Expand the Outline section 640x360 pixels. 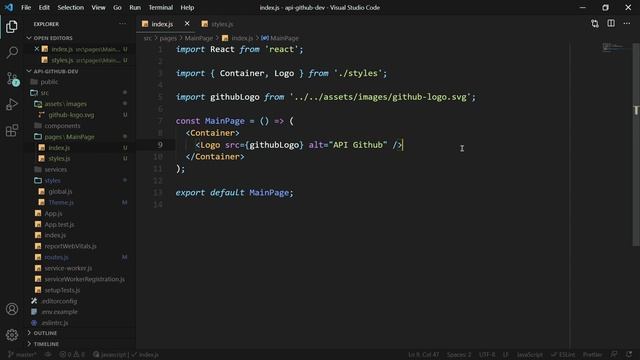[x=45, y=333]
